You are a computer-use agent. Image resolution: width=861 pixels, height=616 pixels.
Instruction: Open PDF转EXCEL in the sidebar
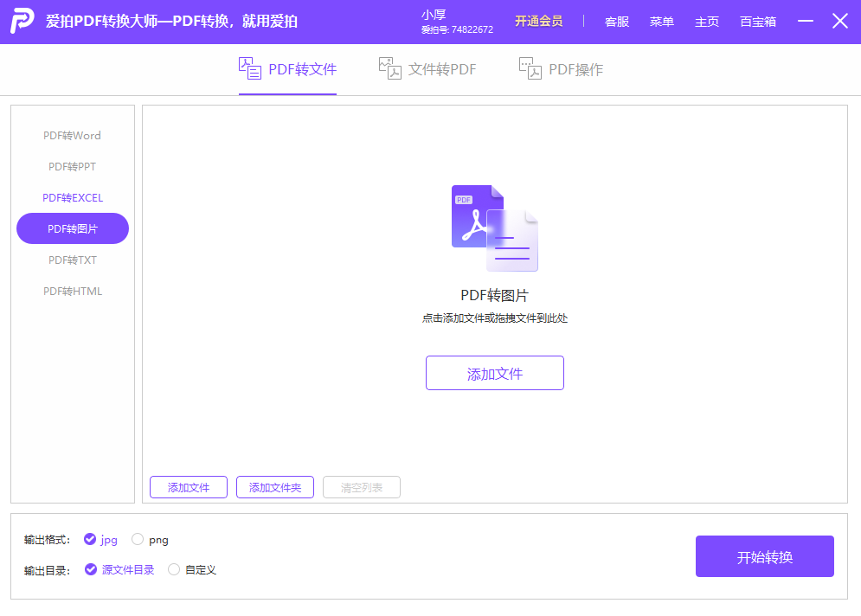click(73, 197)
